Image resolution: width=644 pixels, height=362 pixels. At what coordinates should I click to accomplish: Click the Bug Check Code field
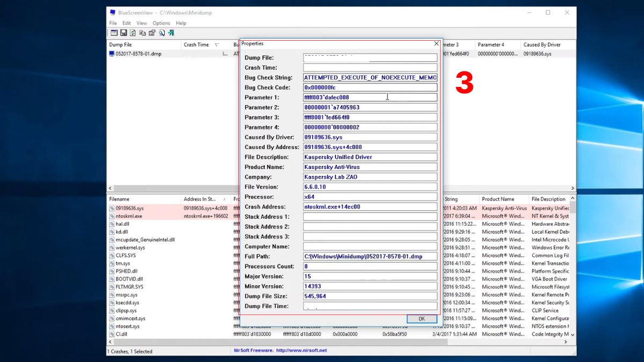point(370,87)
